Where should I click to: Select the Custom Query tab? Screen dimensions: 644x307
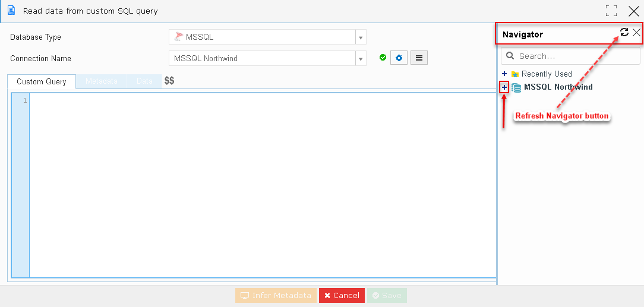(x=42, y=82)
